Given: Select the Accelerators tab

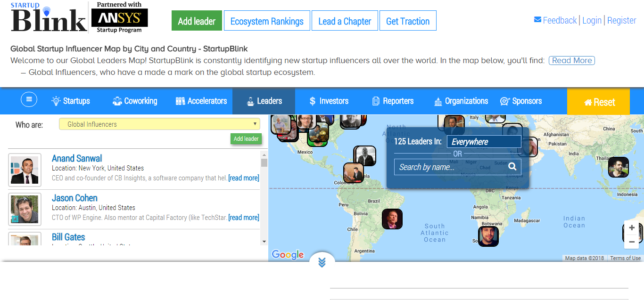Looking at the screenshot, I should pos(201,101).
